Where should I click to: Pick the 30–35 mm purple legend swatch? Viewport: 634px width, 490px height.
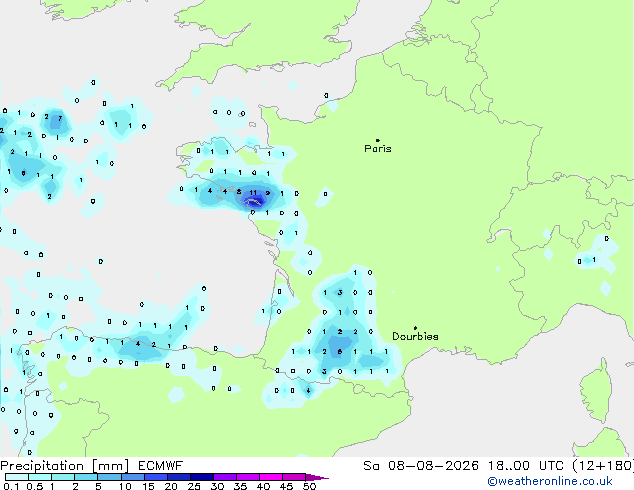click(225, 477)
